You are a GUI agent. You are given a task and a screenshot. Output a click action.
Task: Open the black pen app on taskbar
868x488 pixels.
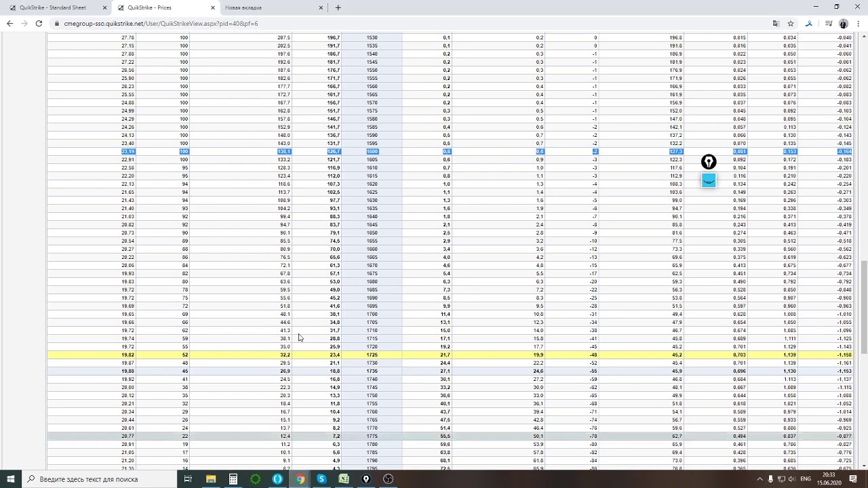pyautogui.click(x=366, y=479)
